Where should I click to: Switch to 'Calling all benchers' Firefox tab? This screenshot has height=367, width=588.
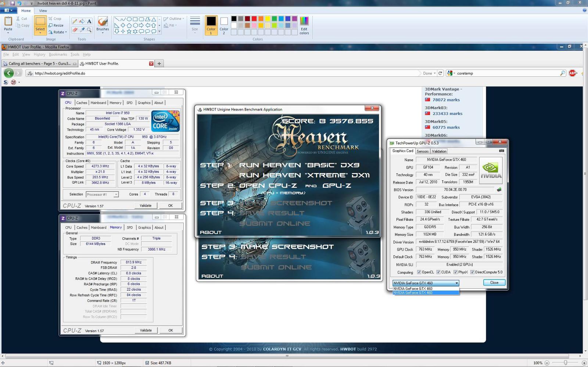point(40,64)
